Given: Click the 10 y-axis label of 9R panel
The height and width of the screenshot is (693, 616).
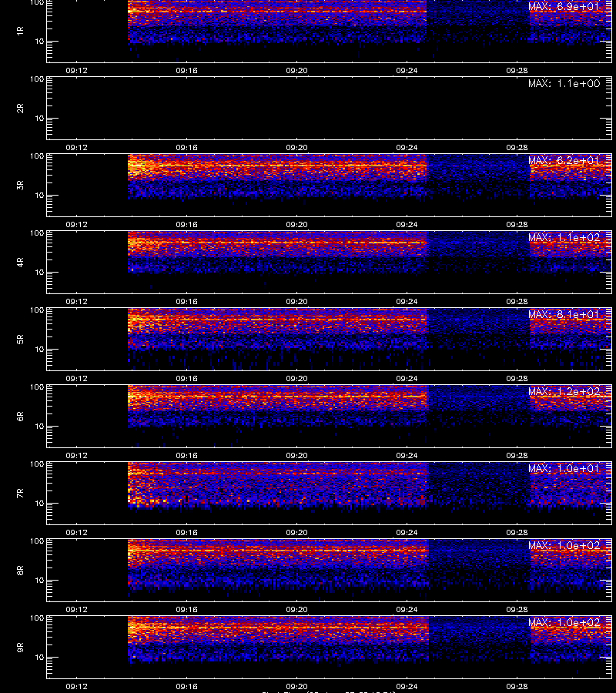Looking at the screenshot, I should [39, 658].
